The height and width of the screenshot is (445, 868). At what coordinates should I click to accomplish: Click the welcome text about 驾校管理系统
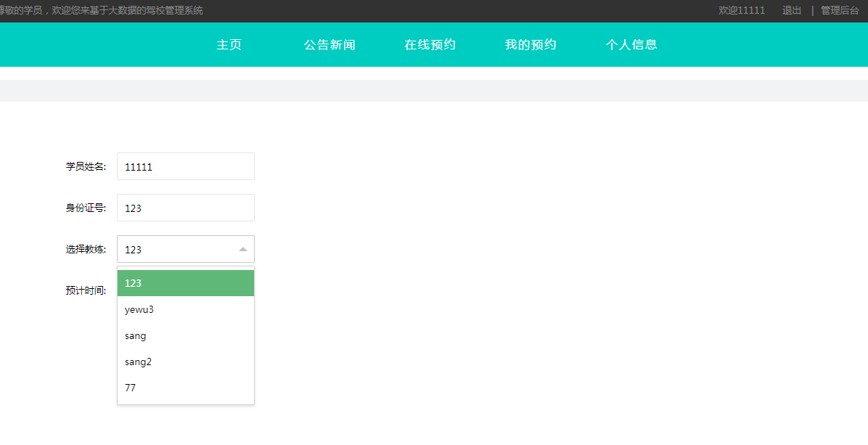pyautogui.click(x=102, y=10)
